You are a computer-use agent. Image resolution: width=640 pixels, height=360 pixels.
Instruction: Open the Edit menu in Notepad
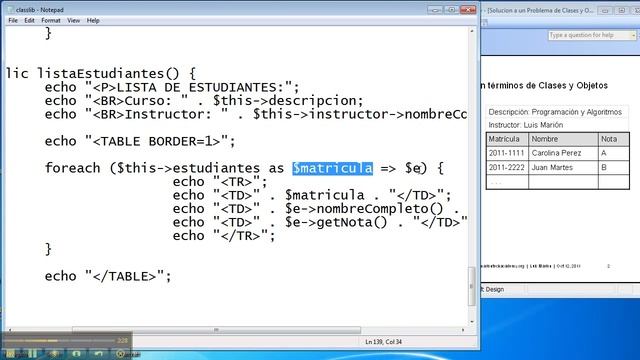(29, 20)
